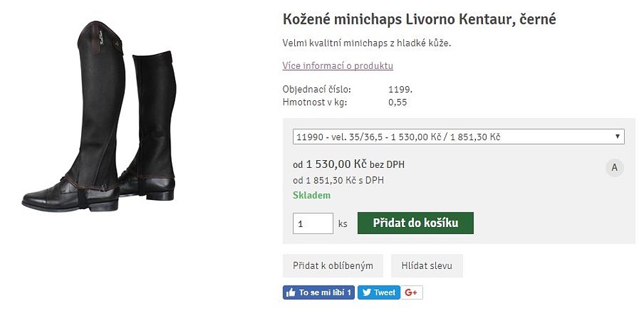Click the order number "1199."
The width and height of the screenshot is (644, 328).
(x=400, y=89)
